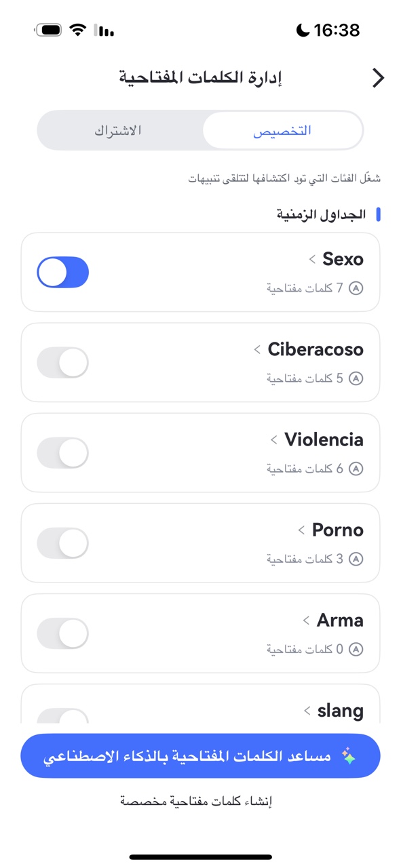The width and height of the screenshot is (401, 868).
Task: Enable the Ciberacoso category toggle
Action: click(62, 362)
